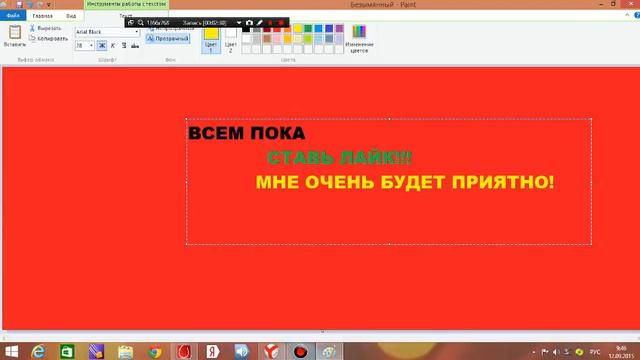Switch to the Главная (Home) tab
640x360 pixels.
42,16
